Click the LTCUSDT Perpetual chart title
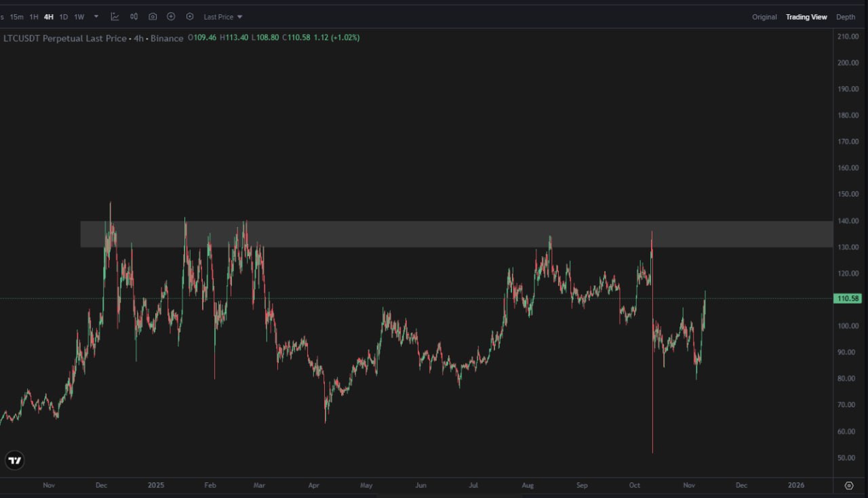868x498 pixels. [65, 39]
